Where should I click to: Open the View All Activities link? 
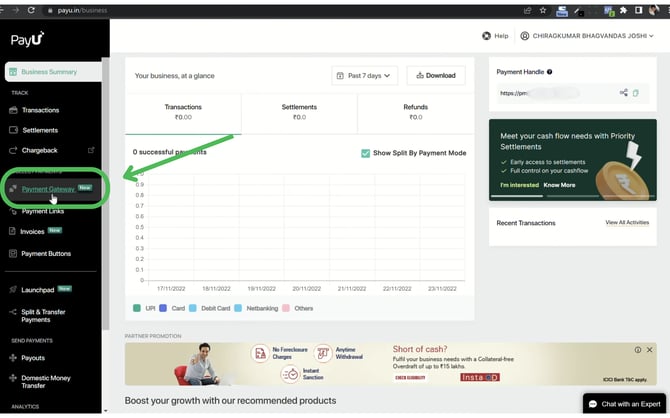point(626,223)
